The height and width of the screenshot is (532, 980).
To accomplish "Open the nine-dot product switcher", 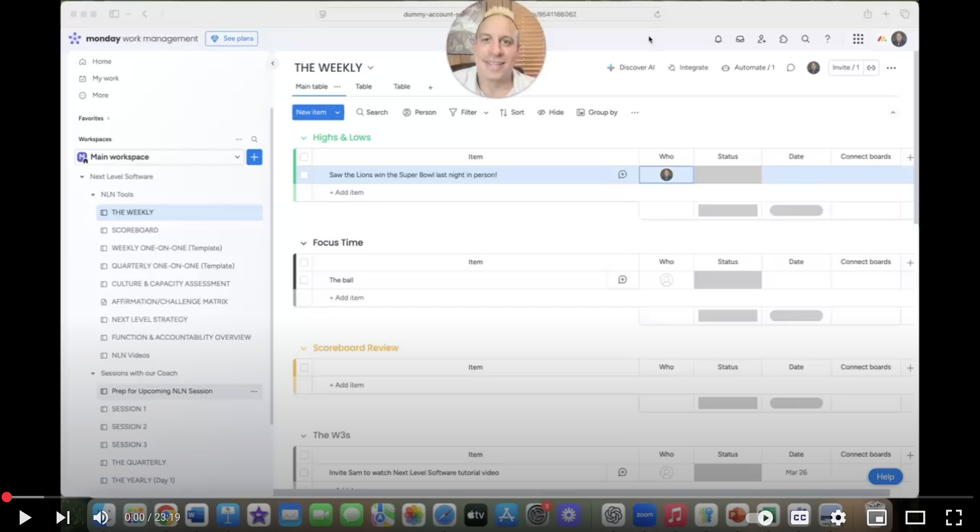I will click(858, 39).
